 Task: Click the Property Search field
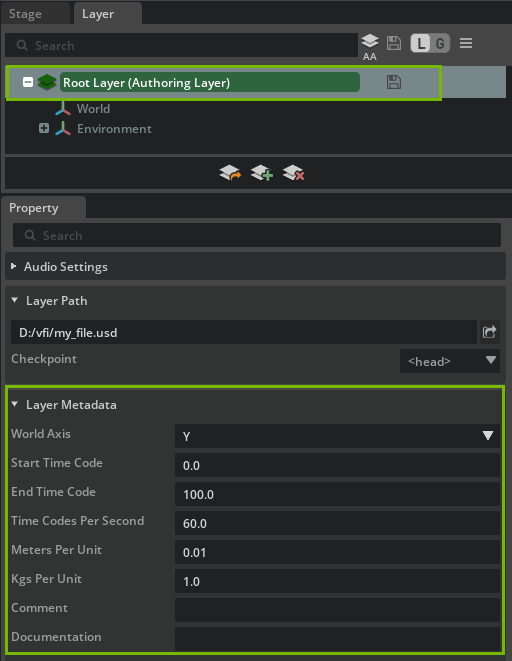tap(257, 235)
